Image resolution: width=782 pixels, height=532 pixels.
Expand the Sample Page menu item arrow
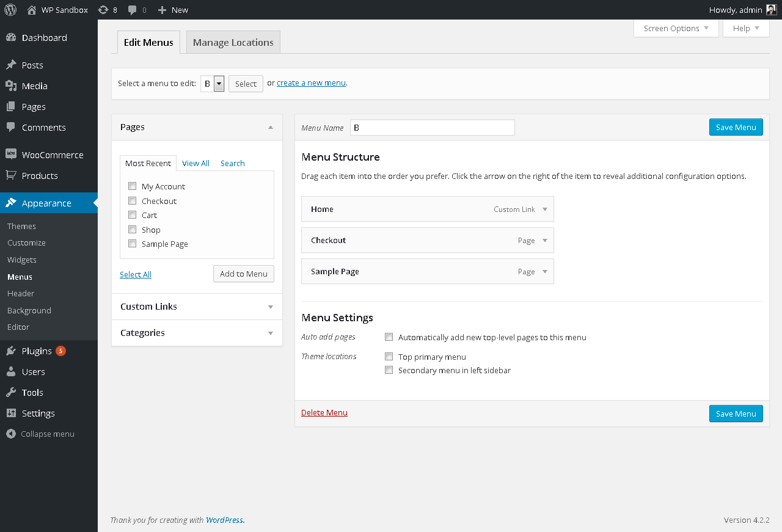545,272
